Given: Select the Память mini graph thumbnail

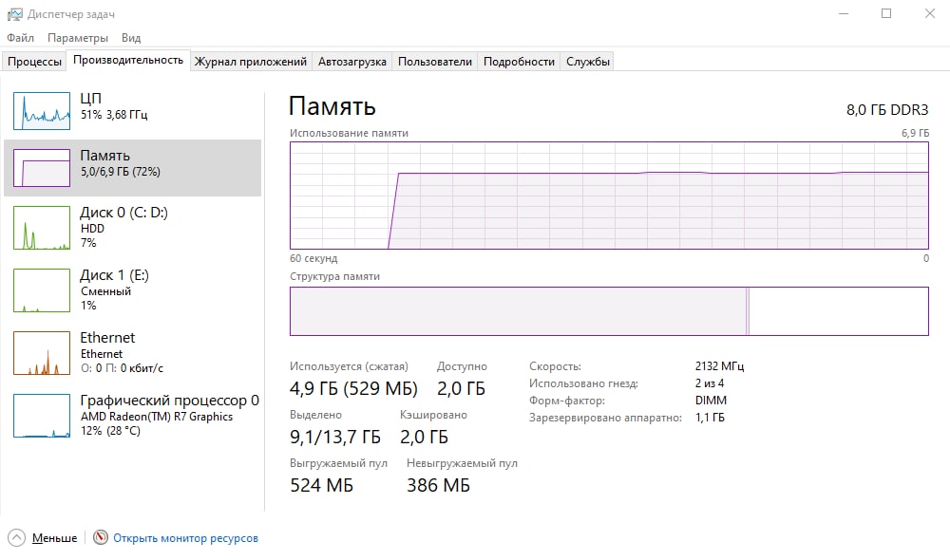Looking at the screenshot, I should [x=42, y=168].
